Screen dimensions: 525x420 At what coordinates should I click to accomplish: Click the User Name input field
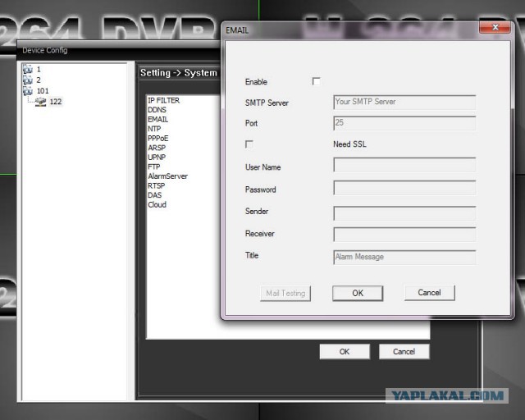click(x=404, y=165)
